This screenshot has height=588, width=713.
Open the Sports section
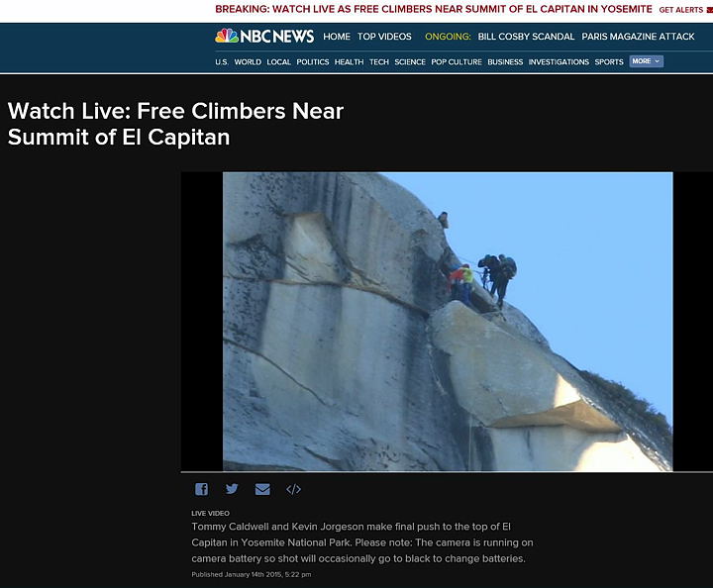coord(609,61)
